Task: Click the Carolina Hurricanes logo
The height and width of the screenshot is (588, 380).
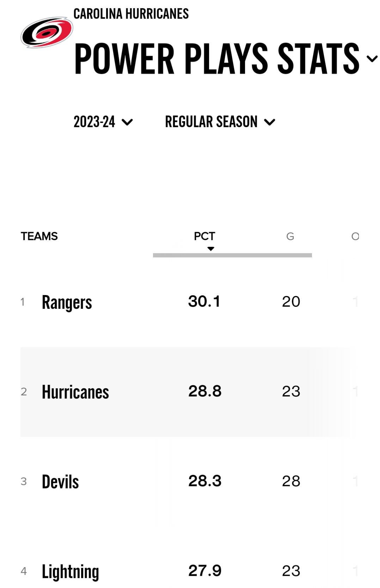Action: coord(47,32)
